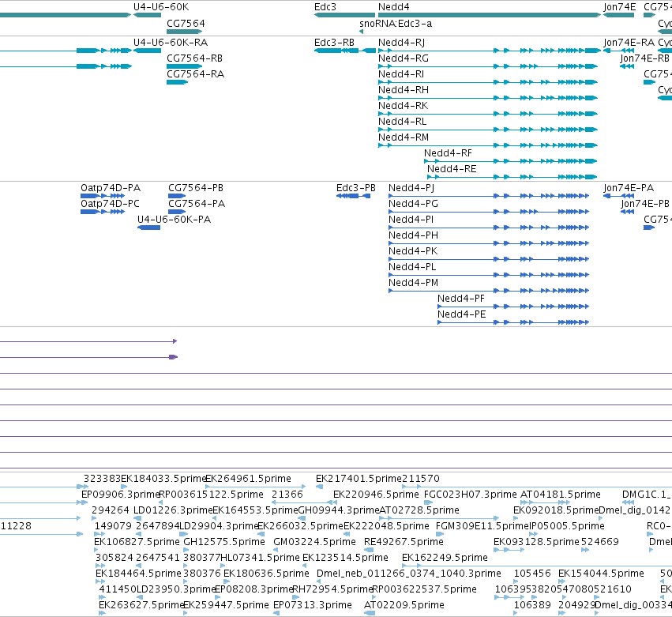672x617 pixels.
Task: Click protein Nedd4-PL
Action: point(489,275)
